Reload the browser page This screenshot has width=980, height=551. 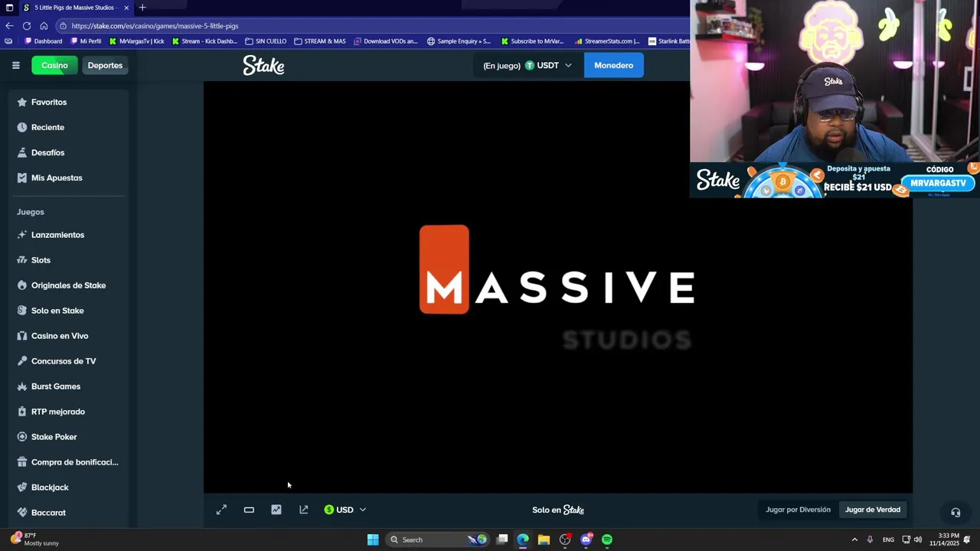click(27, 25)
